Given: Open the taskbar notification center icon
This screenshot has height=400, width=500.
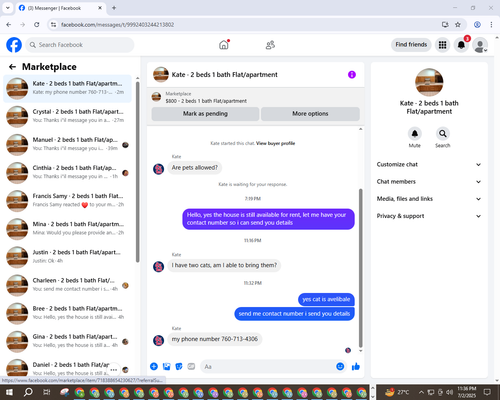Looking at the screenshot, I should [488, 392].
